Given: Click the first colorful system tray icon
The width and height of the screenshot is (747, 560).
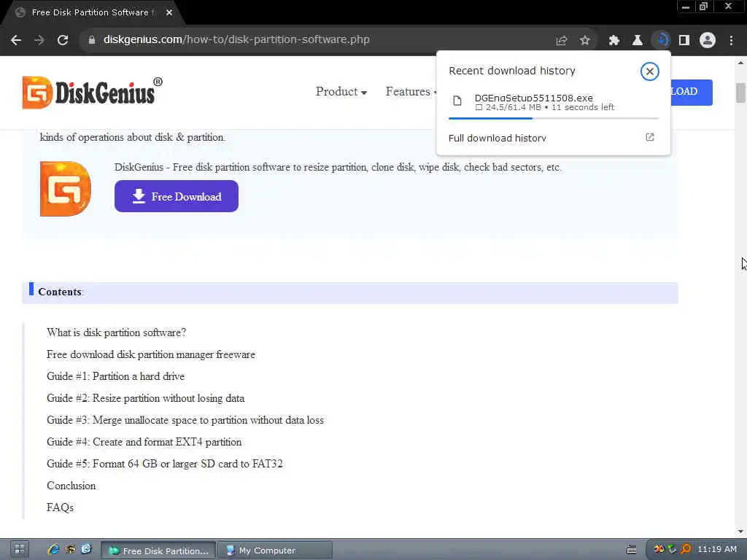Looking at the screenshot, I should pos(659,550).
